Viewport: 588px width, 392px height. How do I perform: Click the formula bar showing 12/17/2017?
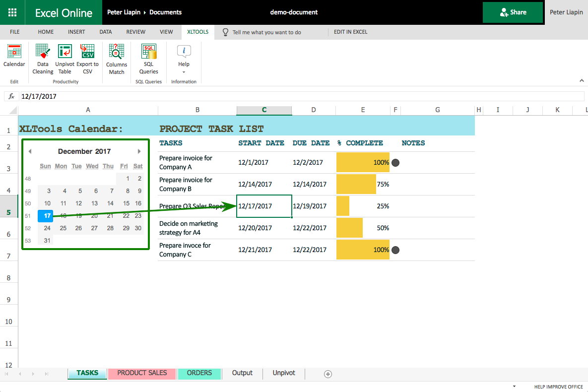click(x=302, y=96)
